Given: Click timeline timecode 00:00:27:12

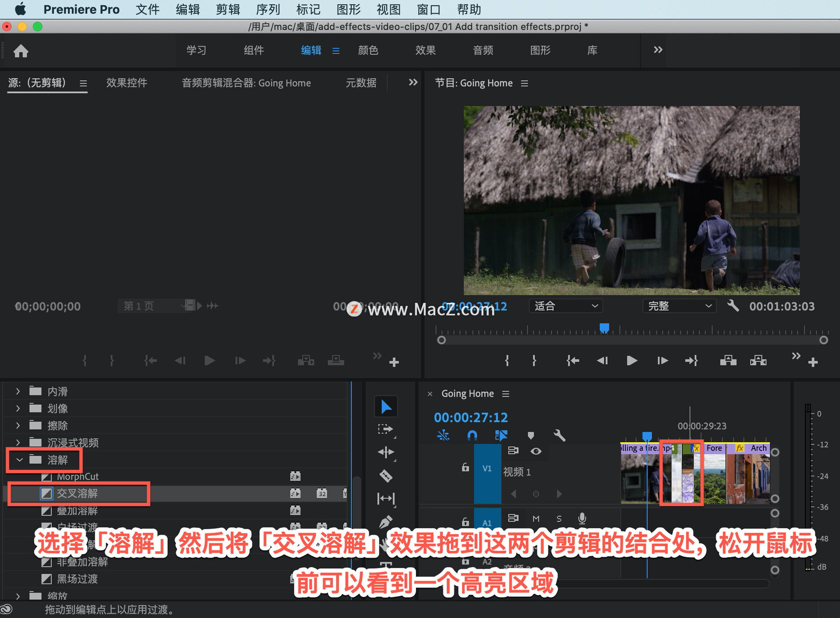Looking at the screenshot, I should click(x=471, y=418).
